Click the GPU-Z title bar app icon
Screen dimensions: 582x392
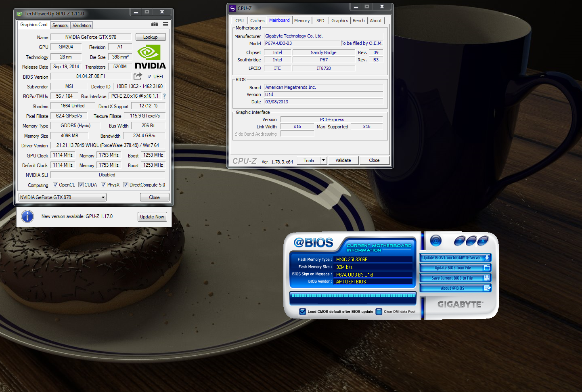[x=19, y=14]
